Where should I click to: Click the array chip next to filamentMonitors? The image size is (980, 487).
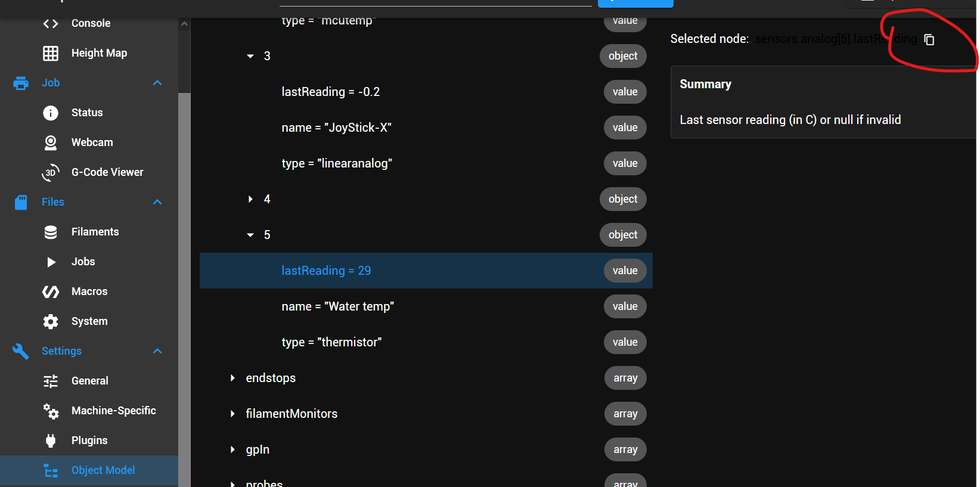click(625, 414)
